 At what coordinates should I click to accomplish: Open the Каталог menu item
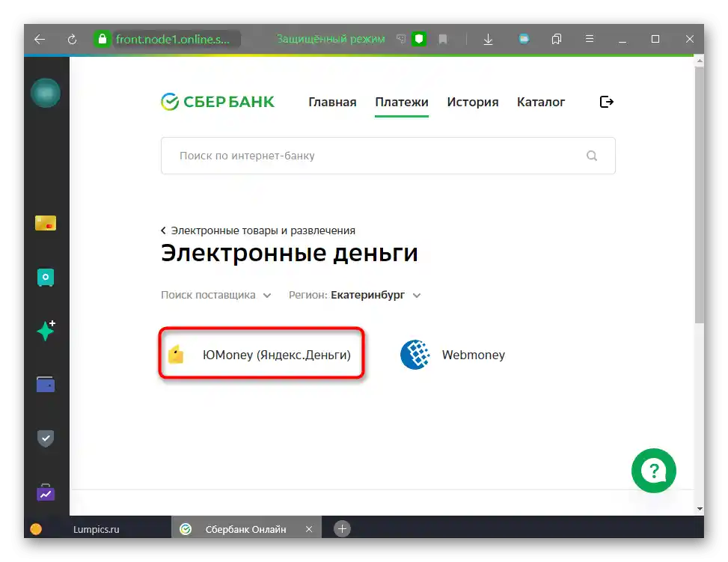coord(541,102)
